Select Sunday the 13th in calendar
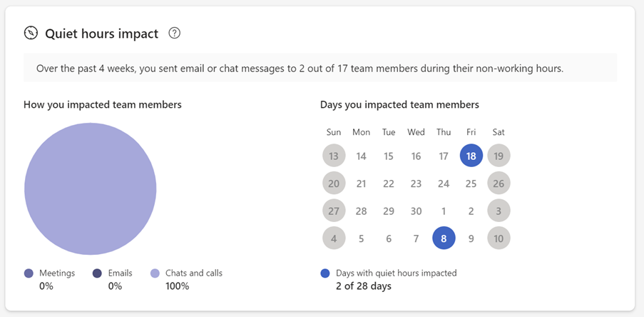The width and height of the screenshot is (644, 317). tap(334, 156)
